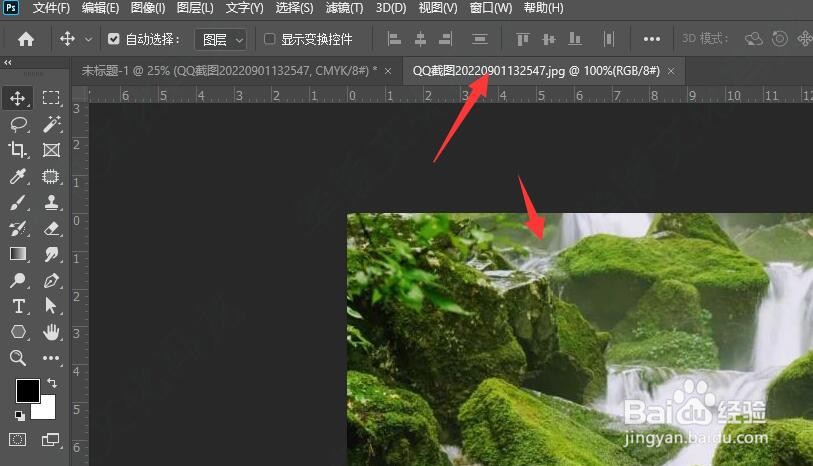Align bottom edges in options bar
The width and height of the screenshot is (813, 466).
click(x=574, y=39)
